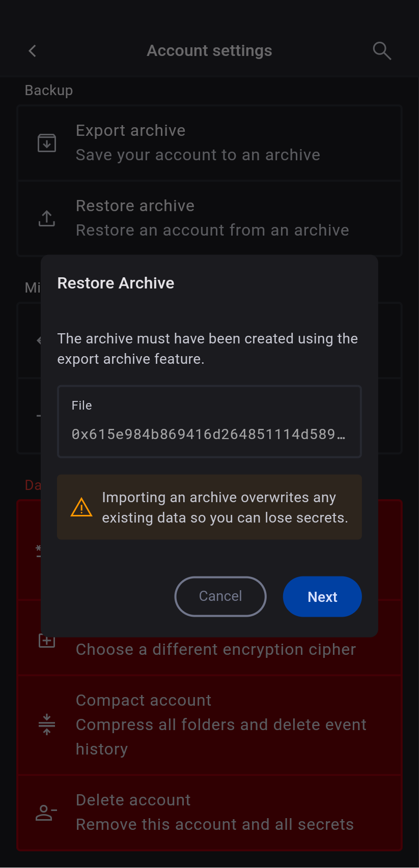Open search with magnifier icon
The image size is (419, 868).
382,51
